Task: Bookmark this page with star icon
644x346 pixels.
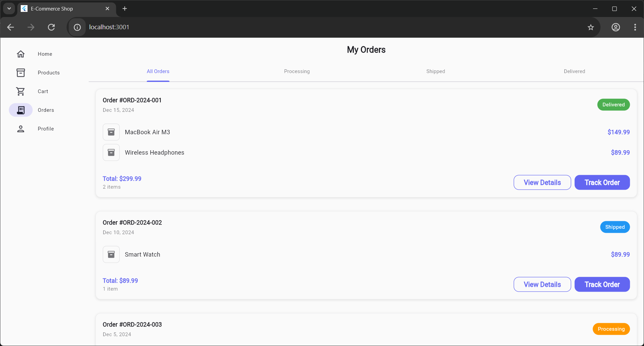Action: [x=591, y=27]
